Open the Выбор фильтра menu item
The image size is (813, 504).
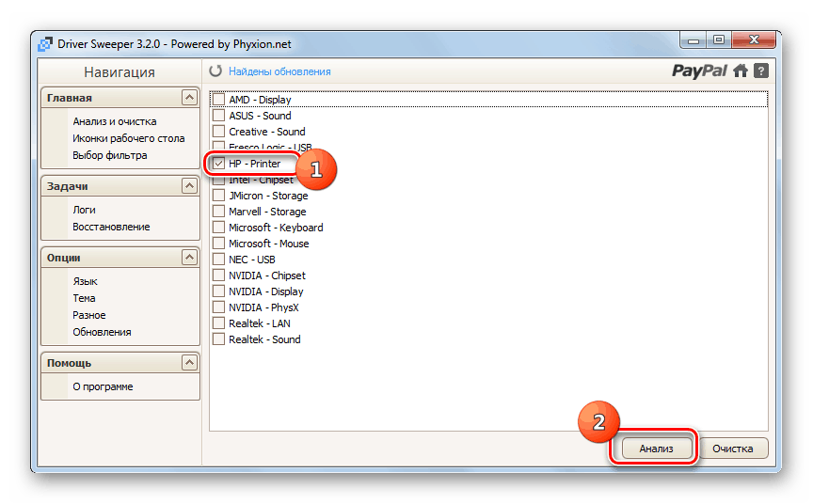point(109,155)
